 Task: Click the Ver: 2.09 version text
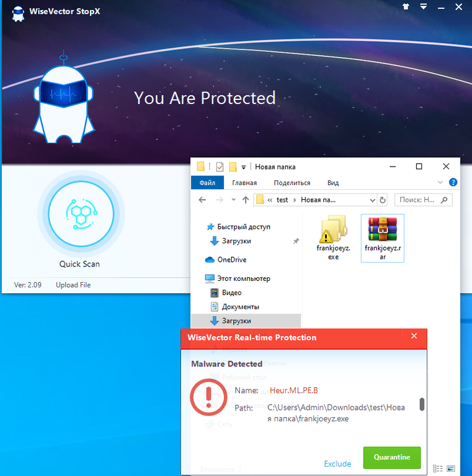pyautogui.click(x=27, y=285)
